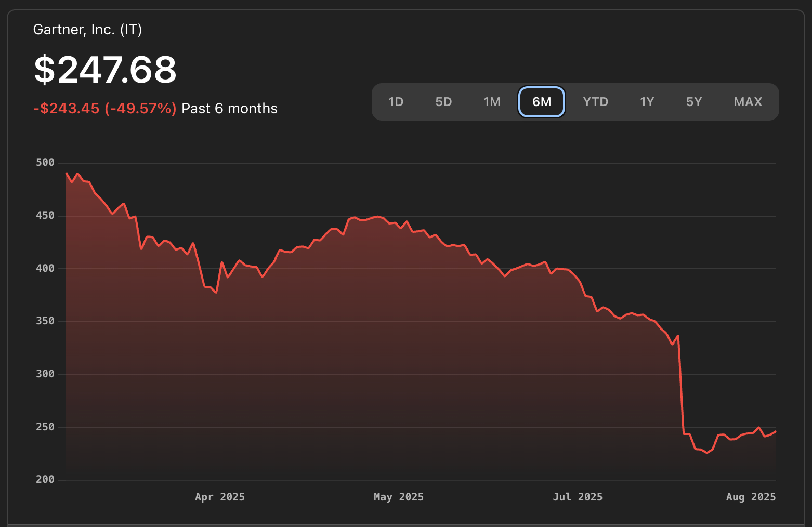Screen dimensions: 812x527
Task: Click the 400 y-axis label
Action: click(45, 269)
